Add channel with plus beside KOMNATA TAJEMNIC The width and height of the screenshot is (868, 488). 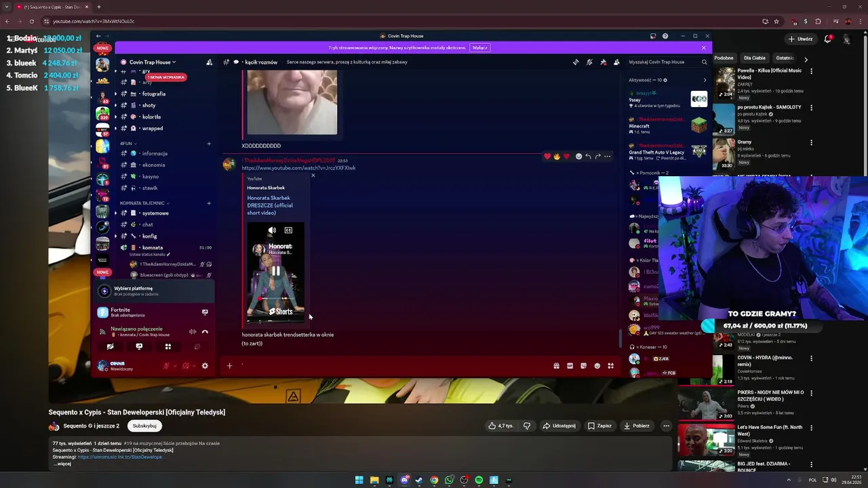pyautogui.click(x=209, y=203)
